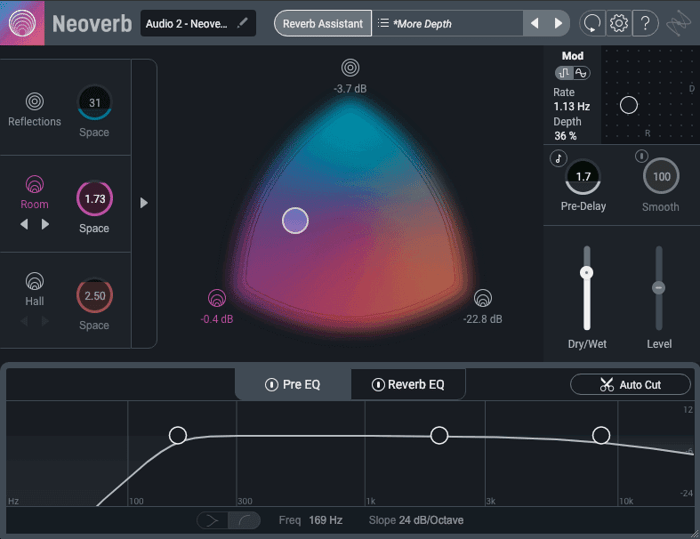The width and height of the screenshot is (700, 539).
Task: Toggle Pre-Delay tempo sync note icon
Action: [x=558, y=158]
